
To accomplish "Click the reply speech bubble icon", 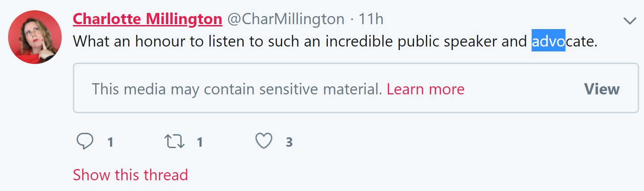I will pyautogui.click(x=85, y=142).
